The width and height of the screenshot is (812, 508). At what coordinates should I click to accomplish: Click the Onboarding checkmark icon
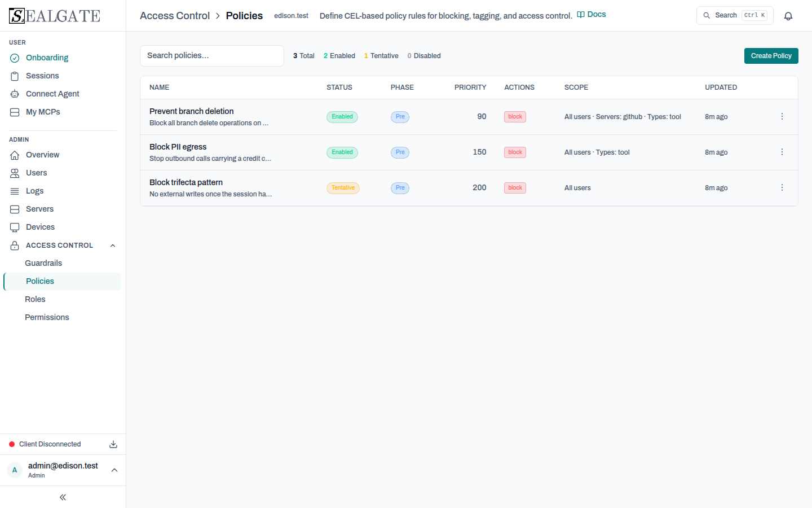pyautogui.click(x=15, y=58)
